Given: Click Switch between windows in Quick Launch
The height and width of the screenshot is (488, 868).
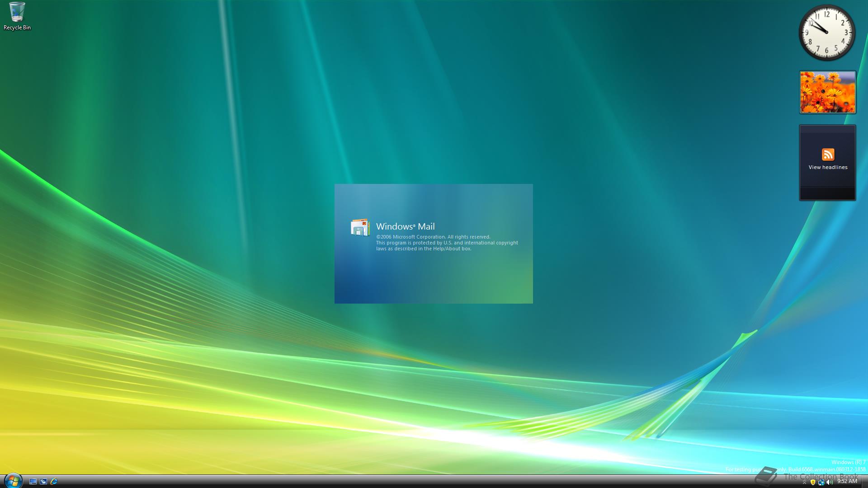Looking at the screenshot, I should coord(43,482).
